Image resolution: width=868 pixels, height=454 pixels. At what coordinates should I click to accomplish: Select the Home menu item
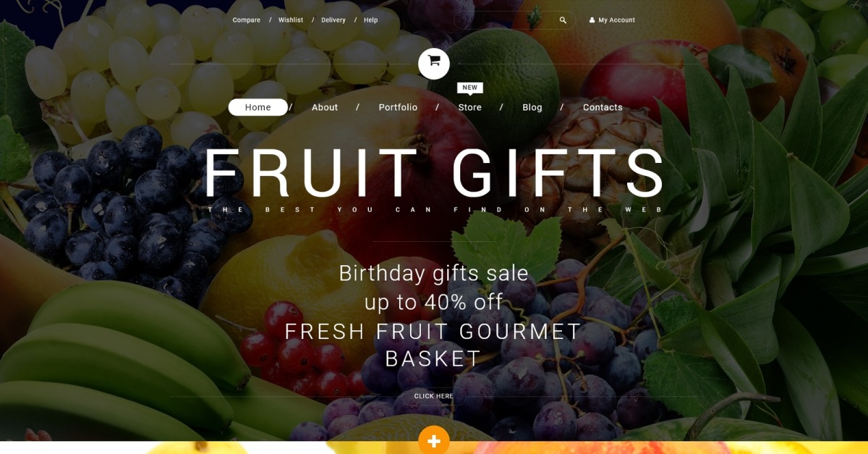[x=258, y=107]
